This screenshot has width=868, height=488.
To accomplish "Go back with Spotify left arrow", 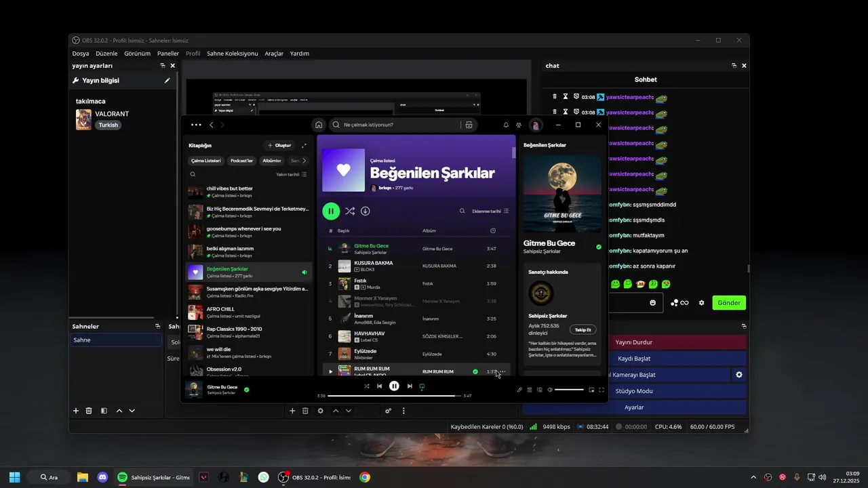I will click(212, 125).
